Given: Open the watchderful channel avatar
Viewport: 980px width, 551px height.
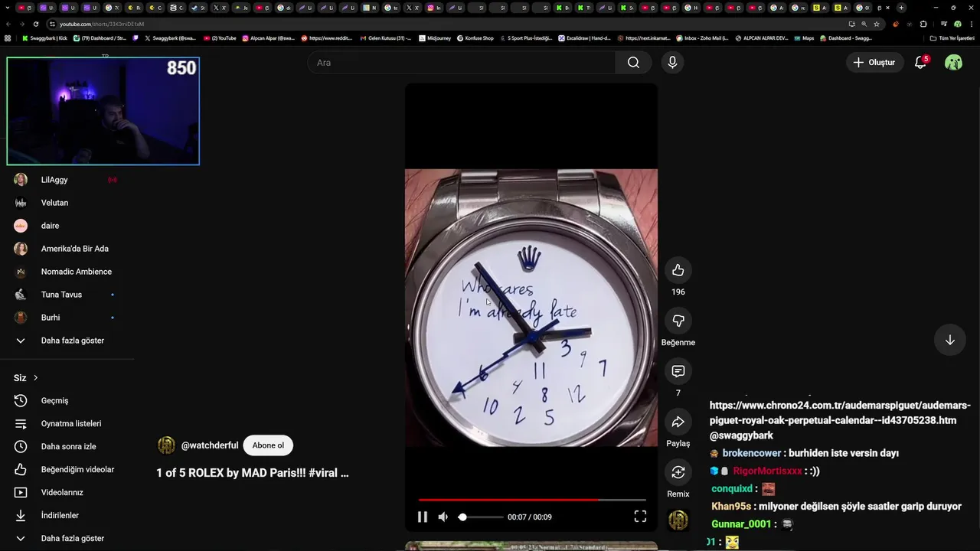Looking at the screenshot, I should 166,445.
